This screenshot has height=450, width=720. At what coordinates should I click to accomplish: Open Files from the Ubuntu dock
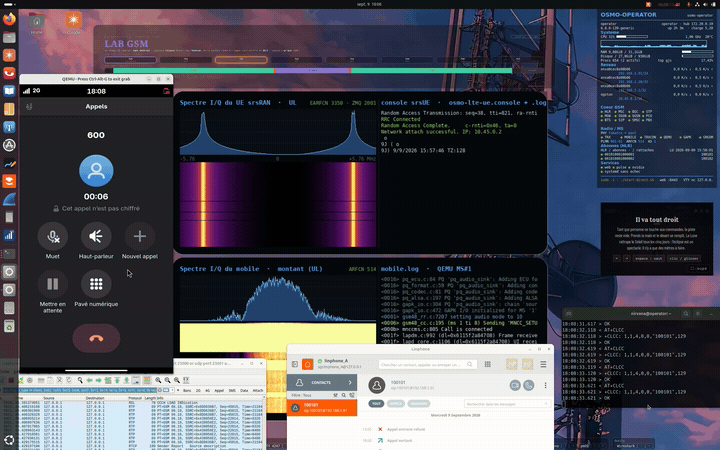click(x=9, y=37)
